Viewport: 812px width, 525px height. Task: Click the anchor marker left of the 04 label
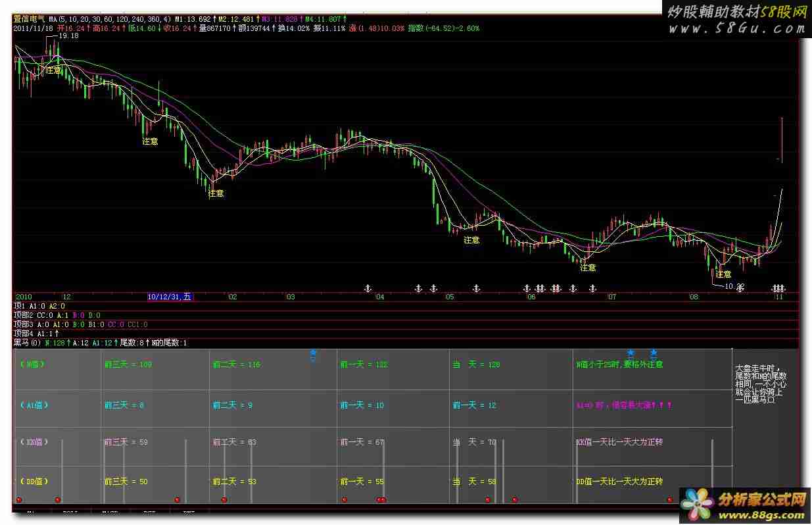[368, 288]
